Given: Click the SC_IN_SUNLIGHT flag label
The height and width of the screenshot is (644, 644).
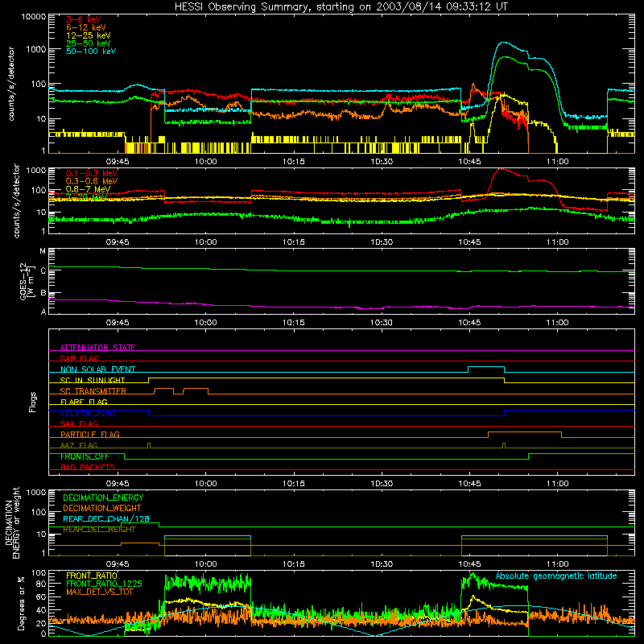Looking at the screenshot, I should pyautogui.click(x=93, y=380).
